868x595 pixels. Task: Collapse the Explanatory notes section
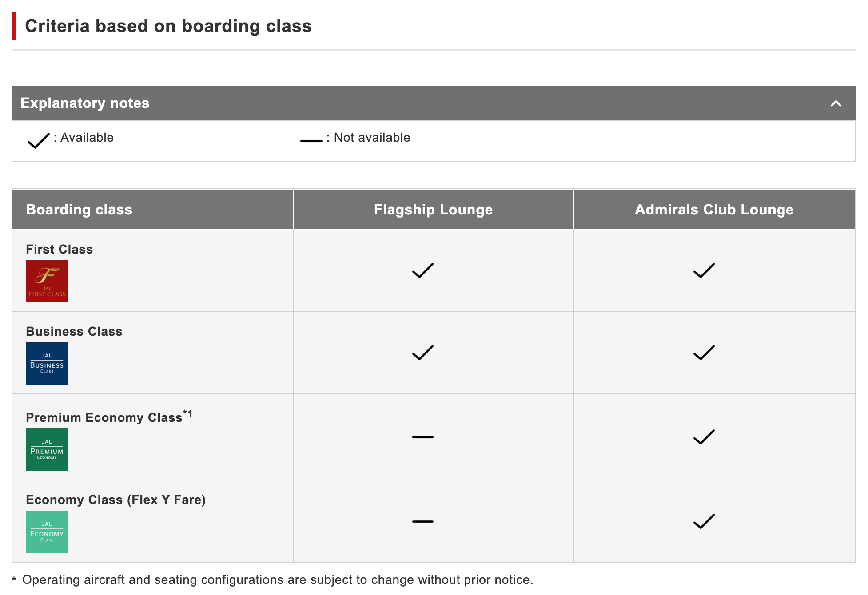point(836,103)
